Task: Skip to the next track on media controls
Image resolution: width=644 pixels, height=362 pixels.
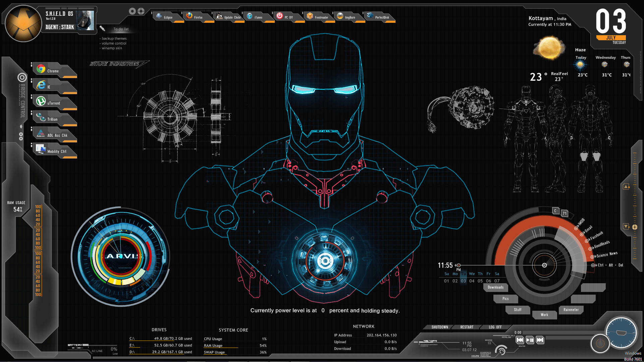Action: pos(540,340)
